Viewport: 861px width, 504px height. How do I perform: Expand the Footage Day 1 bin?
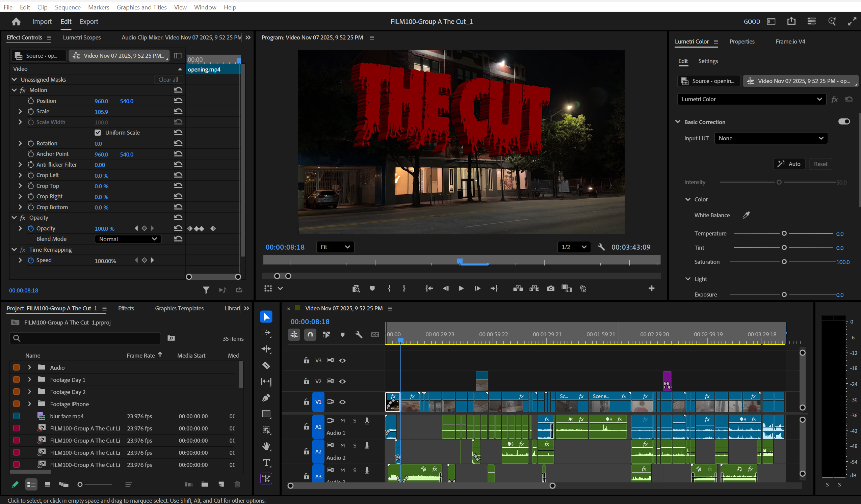[29, 380]
